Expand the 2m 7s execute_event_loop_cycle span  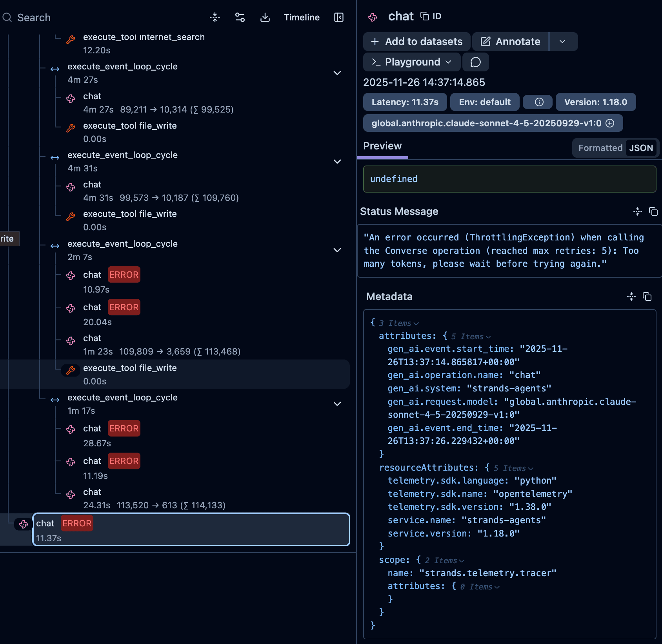[337, 250]
